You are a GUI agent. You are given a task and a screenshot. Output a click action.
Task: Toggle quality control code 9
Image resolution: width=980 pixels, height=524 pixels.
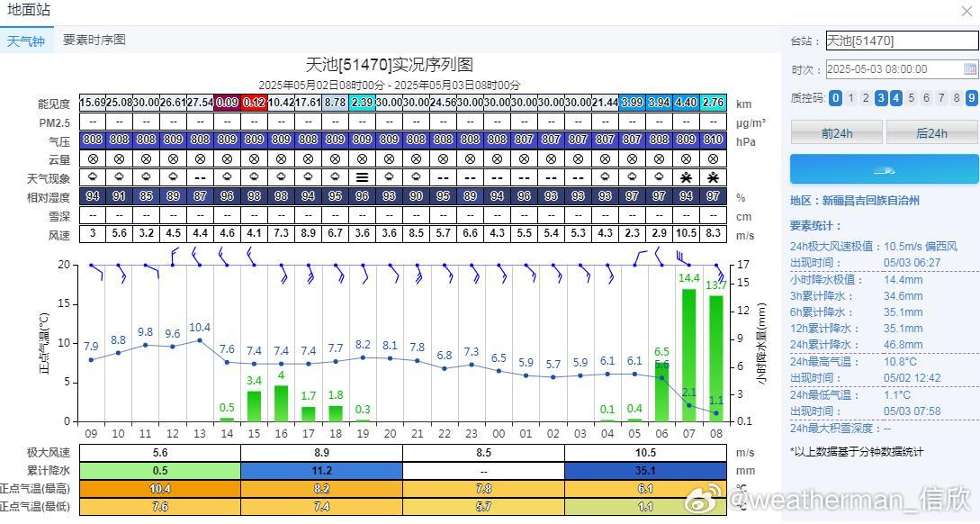pos(971,97)
